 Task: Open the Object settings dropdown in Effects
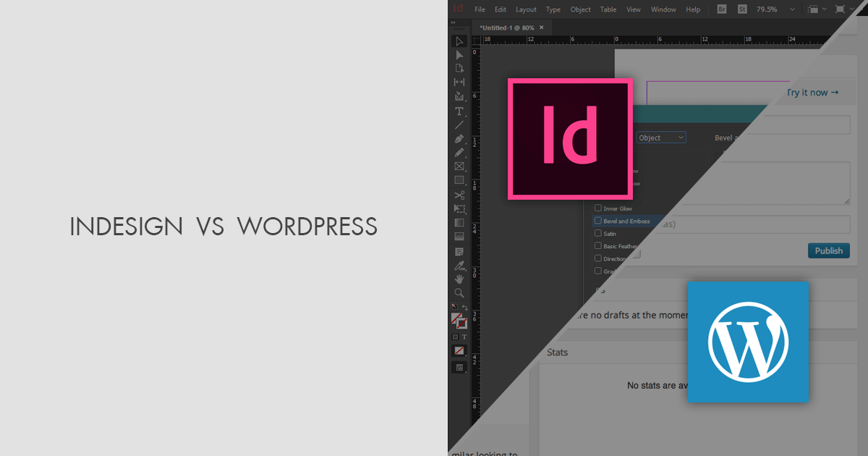click(x=660, y=137)
